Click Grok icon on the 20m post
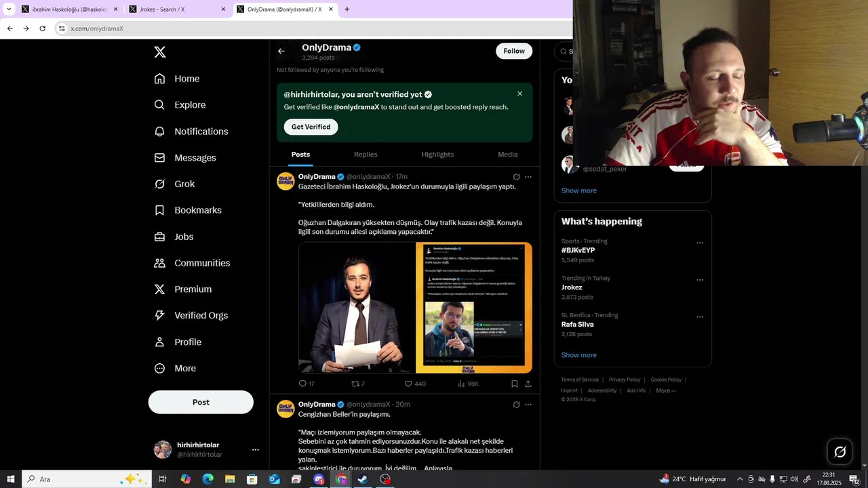The height and width of the screenshot is (488, 868). [x=517, y=405]
